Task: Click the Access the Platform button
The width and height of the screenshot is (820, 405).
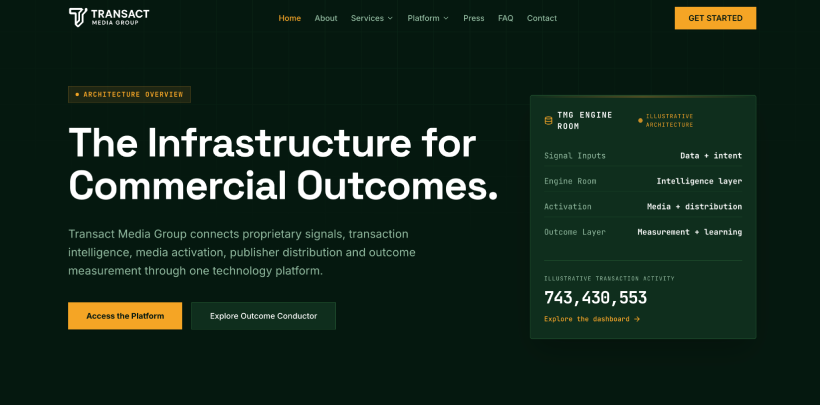Action: 125,316
